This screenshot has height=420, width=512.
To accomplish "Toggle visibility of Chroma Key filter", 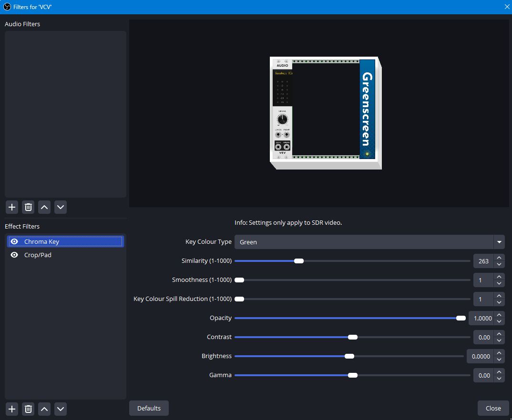I will click(14, 241).
